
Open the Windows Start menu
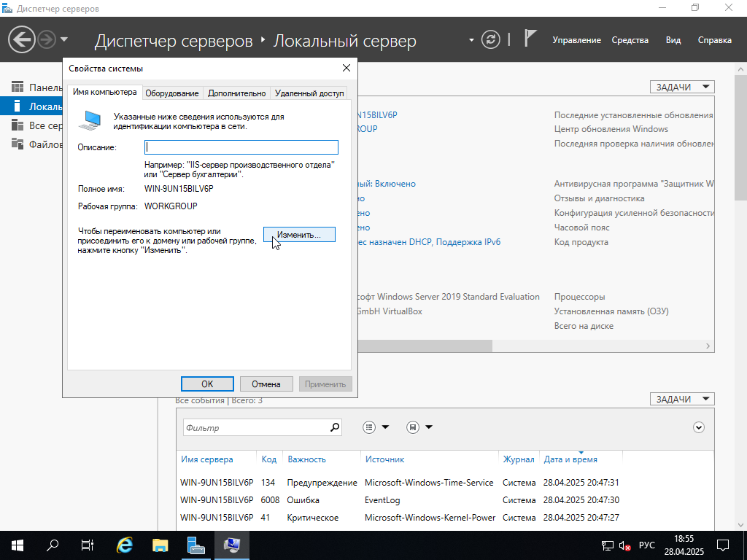click(x=18, y=545)
